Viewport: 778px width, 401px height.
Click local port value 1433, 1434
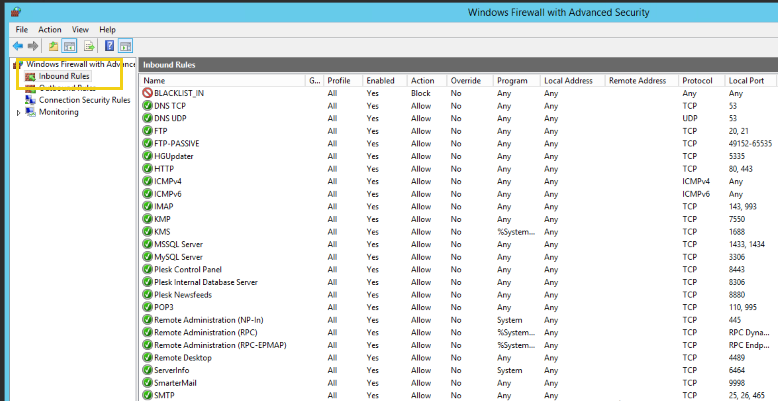(x=745, y=244)
